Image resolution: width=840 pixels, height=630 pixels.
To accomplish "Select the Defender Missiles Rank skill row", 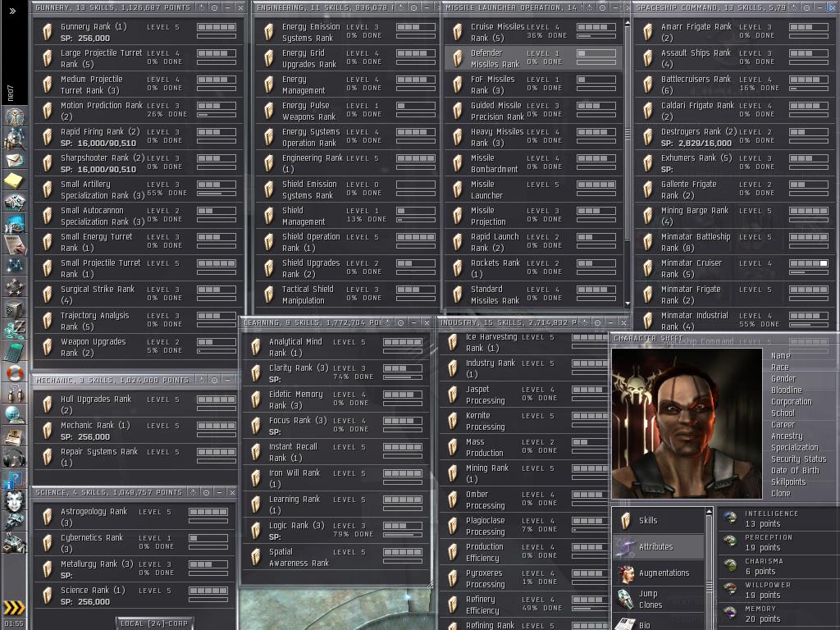I will (x=533, y=58).
